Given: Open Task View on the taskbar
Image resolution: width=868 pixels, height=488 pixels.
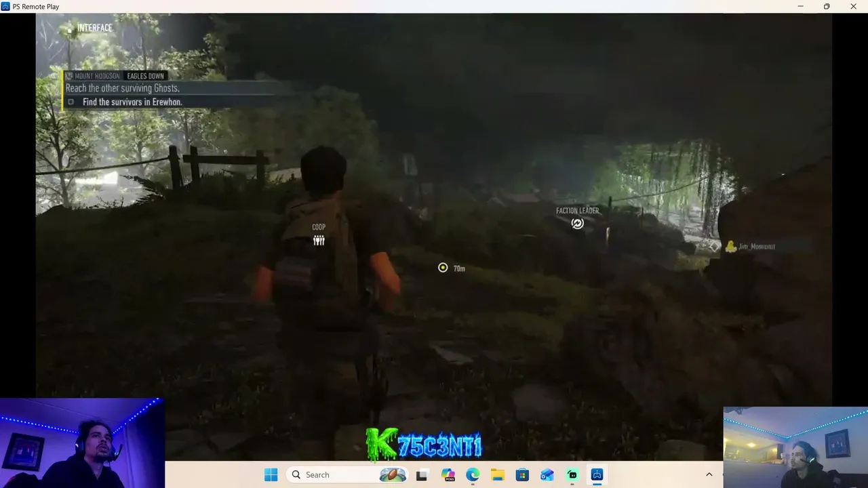Looking at the screenshot, I should coord(422,474).
